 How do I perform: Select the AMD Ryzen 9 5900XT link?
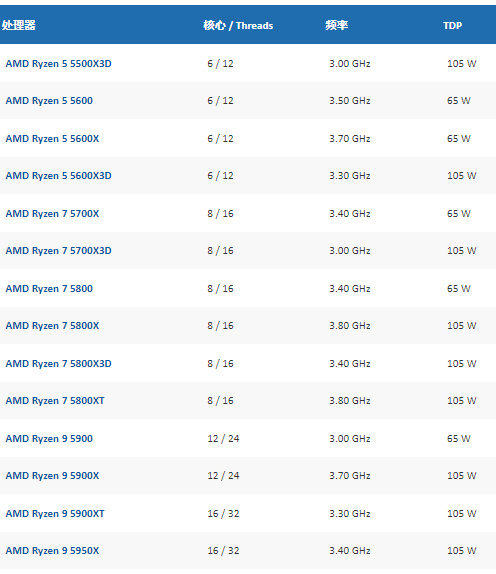[x=55, y=514]
